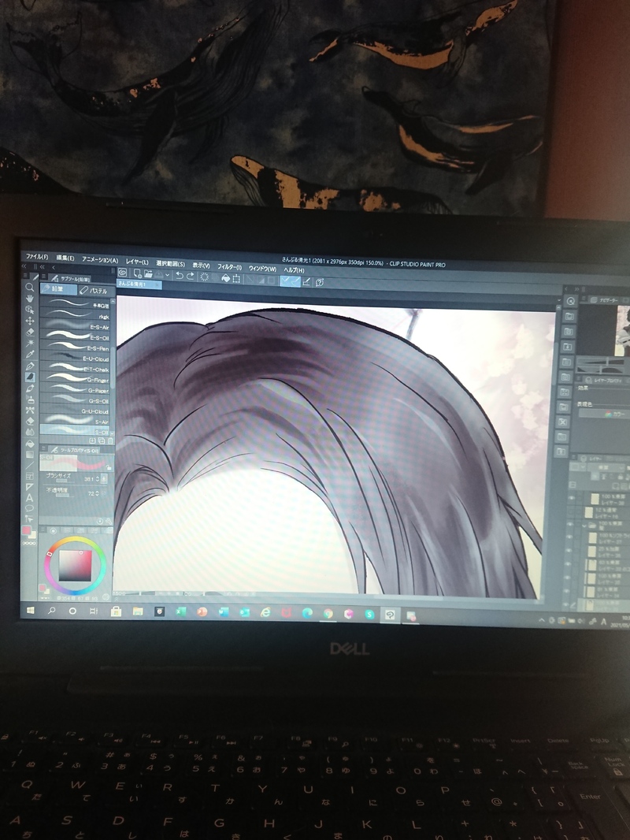The width and height of the screenshot is (630, 840).
Task: Toggle transparent color under color swatches
Action: pyautogui.click(x=29, y=543)
